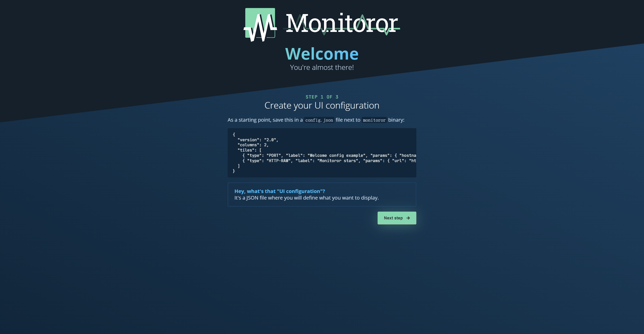This screenshot has width=644, height=334.
Task: Select the monitoror binary inline code chip
Action: pyautogui.click(x=374, y=120)
